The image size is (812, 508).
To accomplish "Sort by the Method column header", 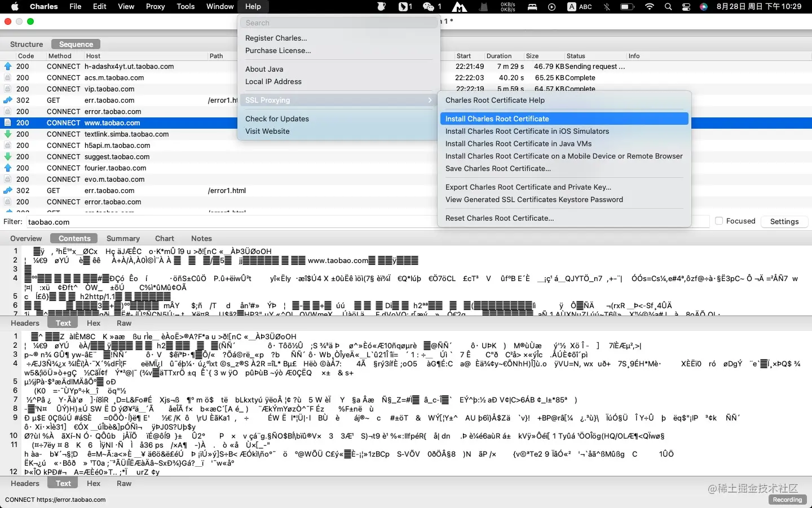I will (x=60, y=56).
